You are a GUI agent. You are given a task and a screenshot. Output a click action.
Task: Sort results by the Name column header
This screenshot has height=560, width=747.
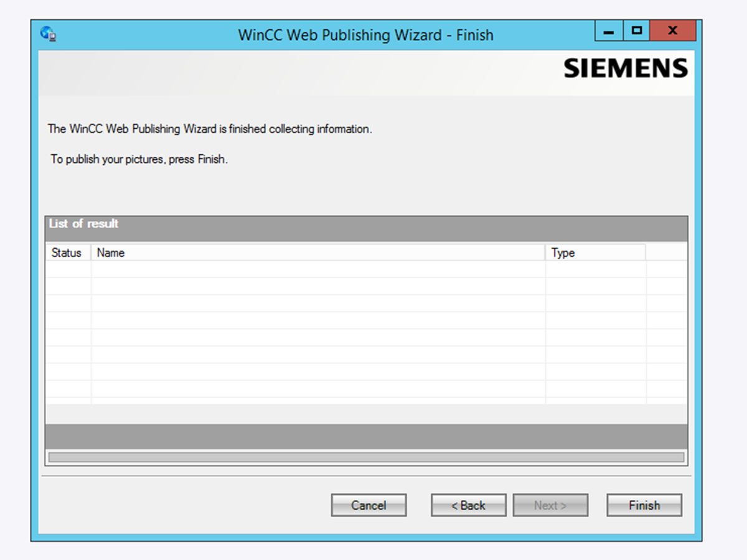[318, 253]
